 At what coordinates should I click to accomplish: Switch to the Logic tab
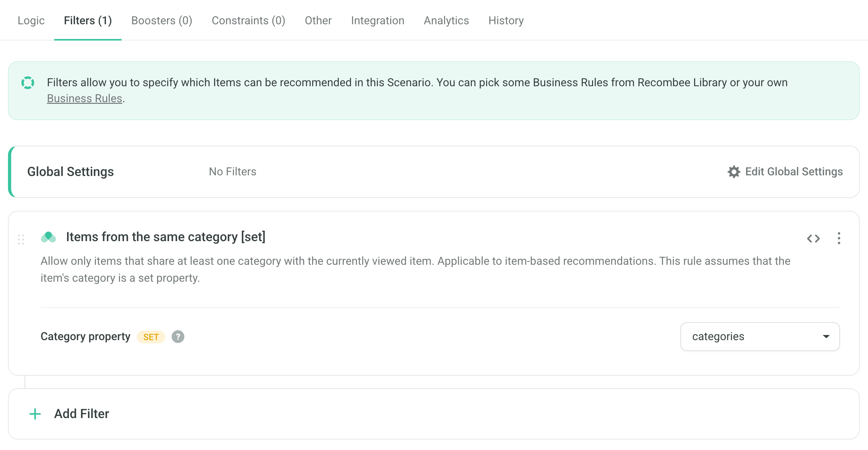(31, 20)
